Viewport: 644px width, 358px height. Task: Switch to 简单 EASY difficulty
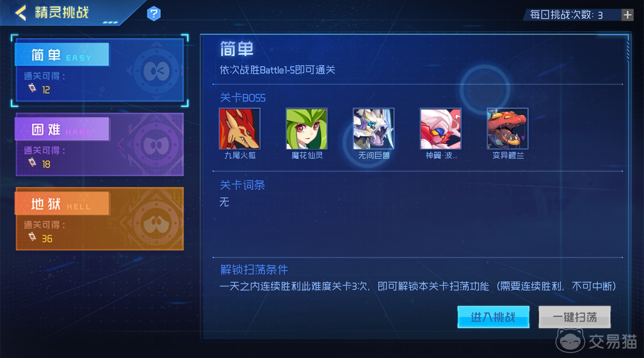(100, 70)
